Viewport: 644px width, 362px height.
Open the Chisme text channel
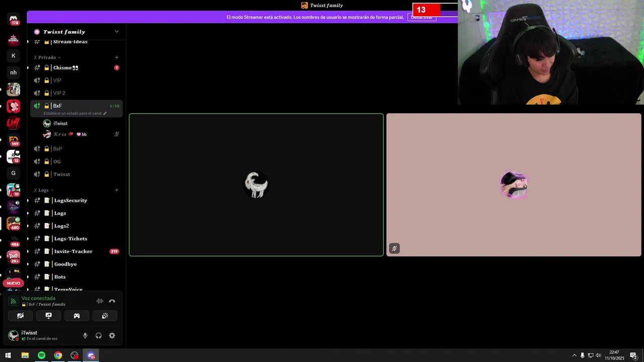coord(76,68)
